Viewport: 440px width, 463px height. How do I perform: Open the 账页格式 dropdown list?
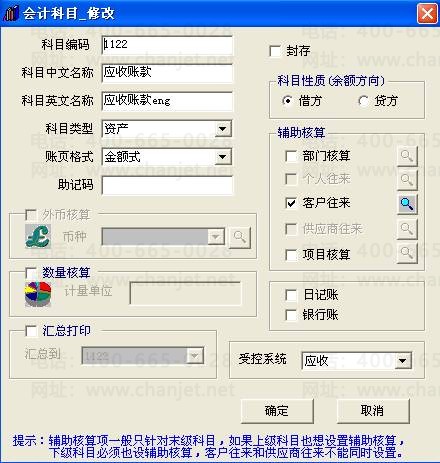click(222, 157)
